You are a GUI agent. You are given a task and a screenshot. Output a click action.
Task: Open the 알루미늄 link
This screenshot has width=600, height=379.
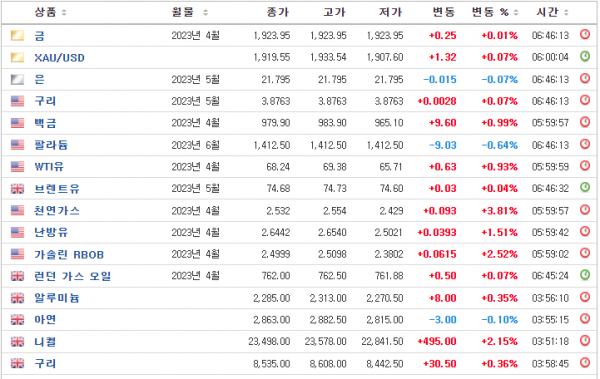coord(57,298)
